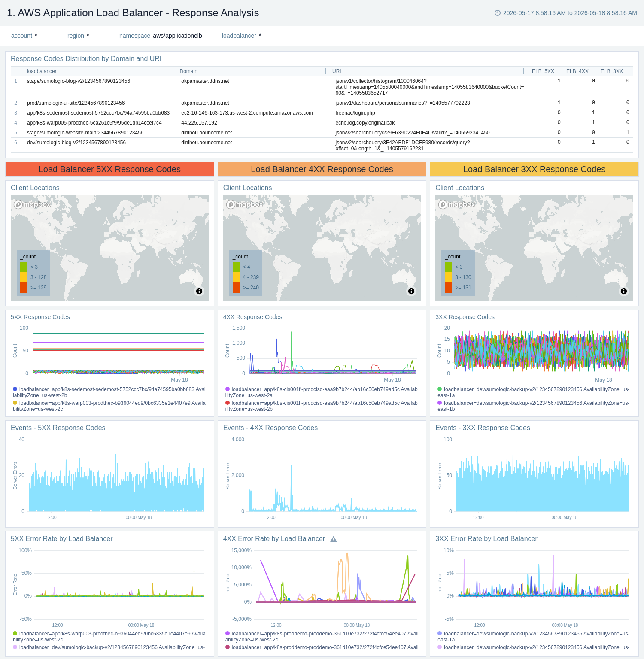
Task: Click green '< 3' swatch in 5XX map legend
Action: click(x=24, y=267)
